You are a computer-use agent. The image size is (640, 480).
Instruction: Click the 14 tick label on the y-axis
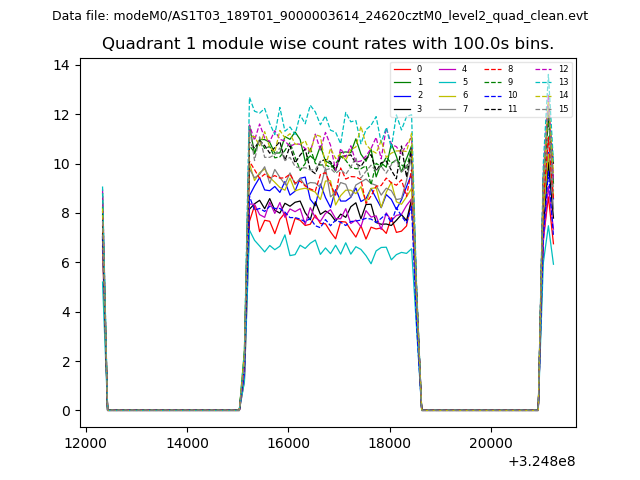(x=62, y=65)
